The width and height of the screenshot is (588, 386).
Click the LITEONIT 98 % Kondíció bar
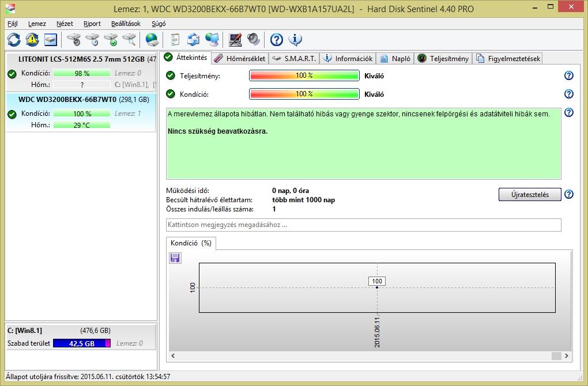point(82,73)
